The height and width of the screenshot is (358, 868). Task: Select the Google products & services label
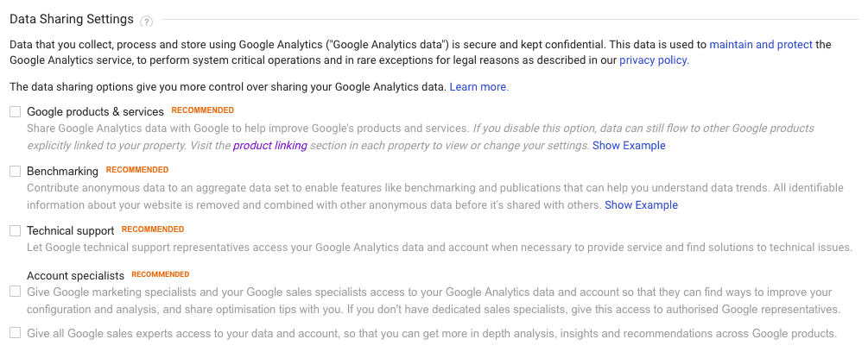click(95, 112)
